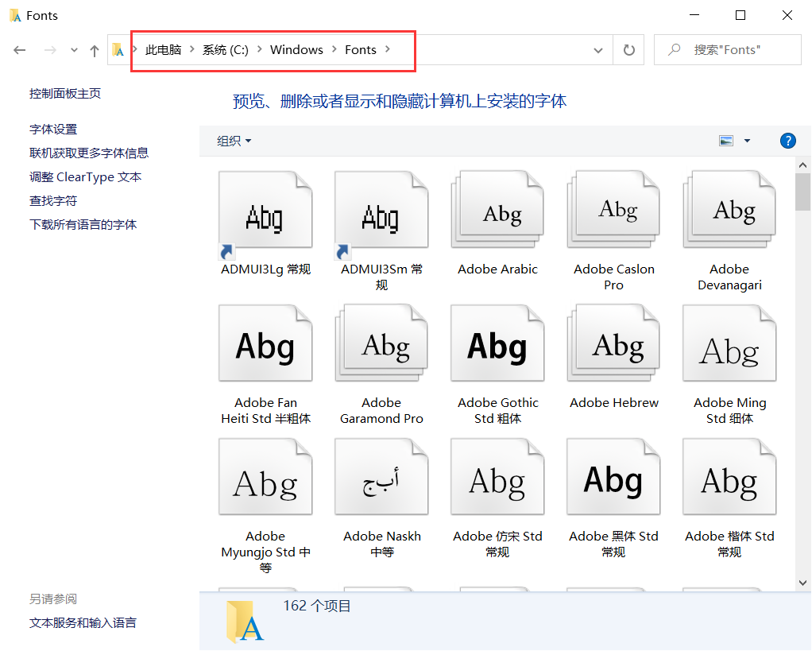
Task: Refresh the Fonts folder view
Action: (x=628, y=49)
